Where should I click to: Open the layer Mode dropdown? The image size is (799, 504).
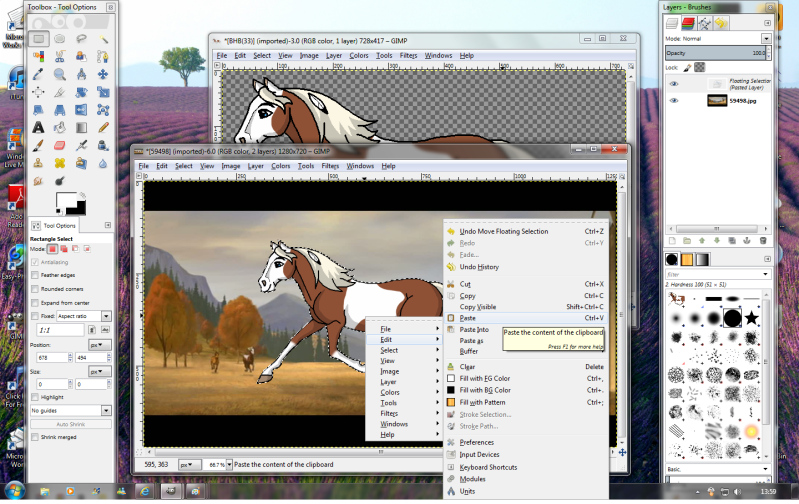click(766, 39)
